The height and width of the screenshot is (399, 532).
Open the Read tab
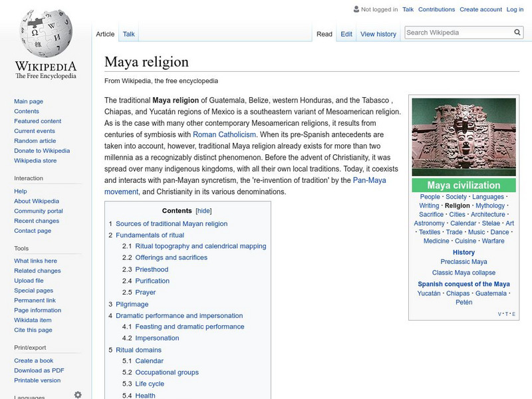tap(325, 34)
